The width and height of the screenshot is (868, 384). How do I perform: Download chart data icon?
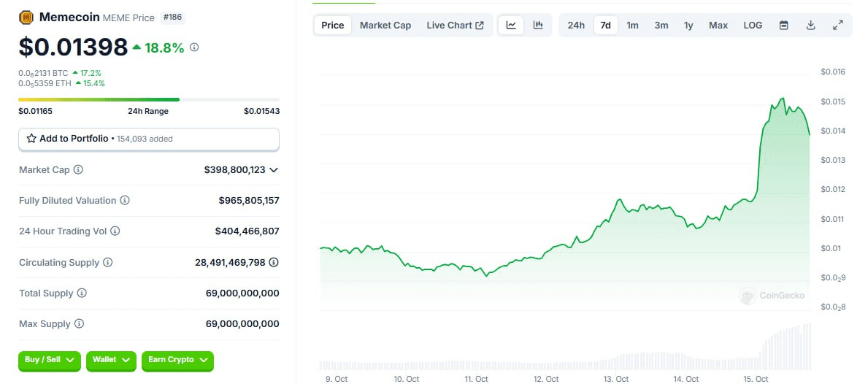(x=811, y=26)
